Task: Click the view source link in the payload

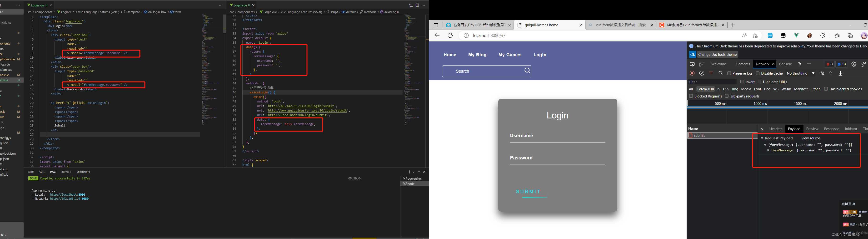Action: click(x=811, y=138)
